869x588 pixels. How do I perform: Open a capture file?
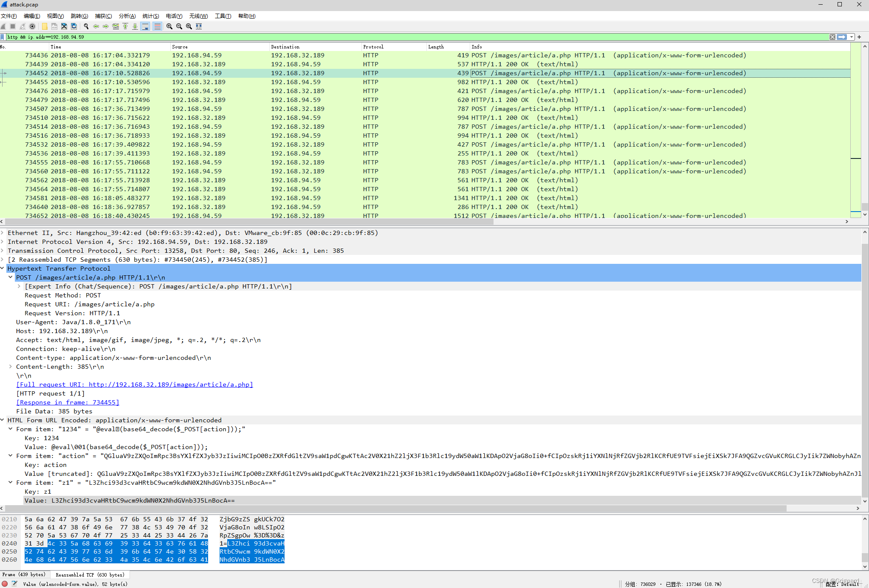click(45, 26)
